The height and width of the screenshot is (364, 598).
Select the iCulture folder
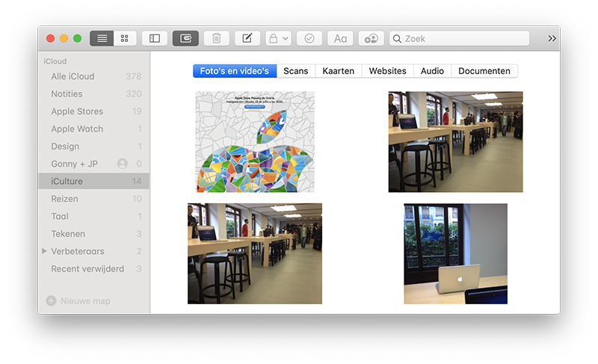coord(94,182)
